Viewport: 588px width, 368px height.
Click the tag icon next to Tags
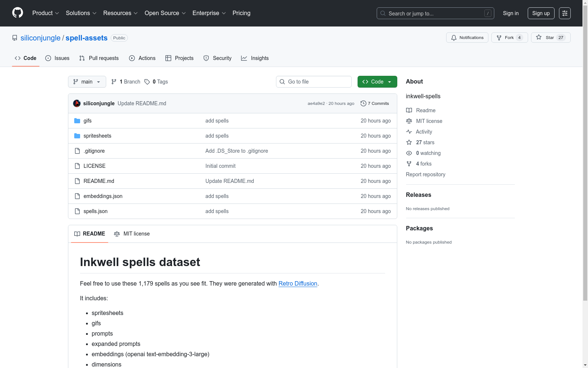147,82
